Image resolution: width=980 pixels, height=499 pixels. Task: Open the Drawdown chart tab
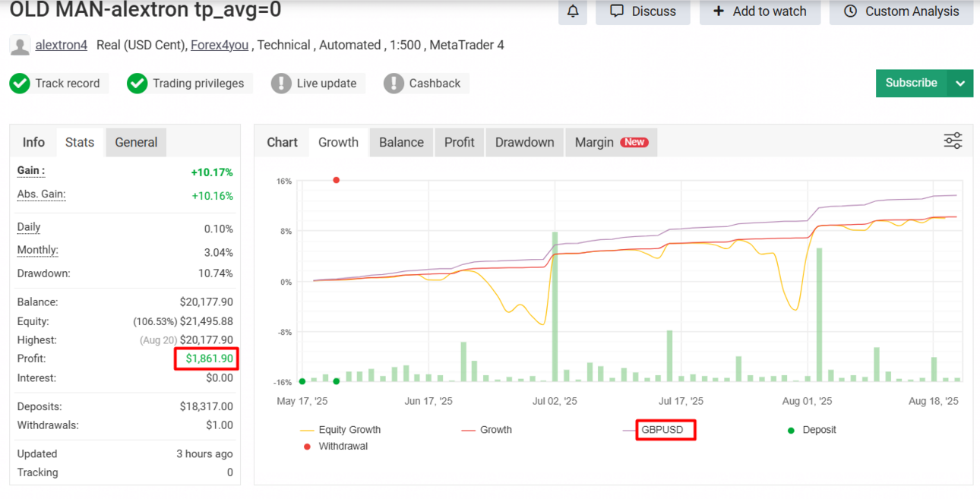pos(524,142)
